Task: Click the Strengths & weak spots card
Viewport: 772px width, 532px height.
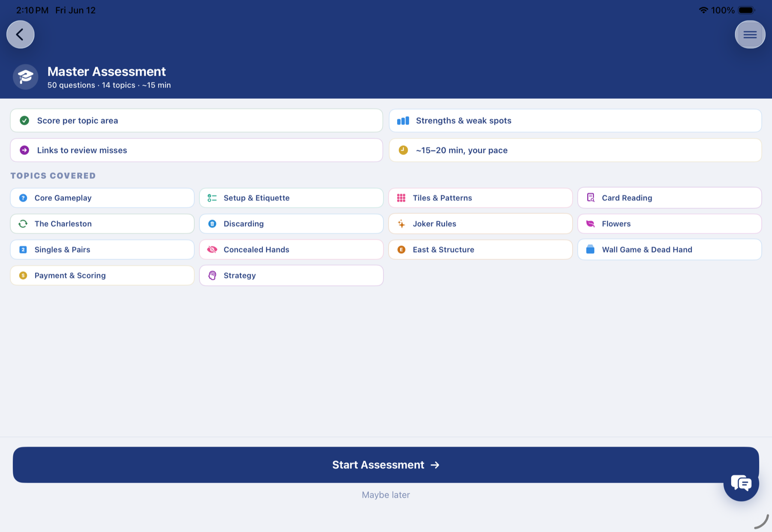Action: click(575, 121)
